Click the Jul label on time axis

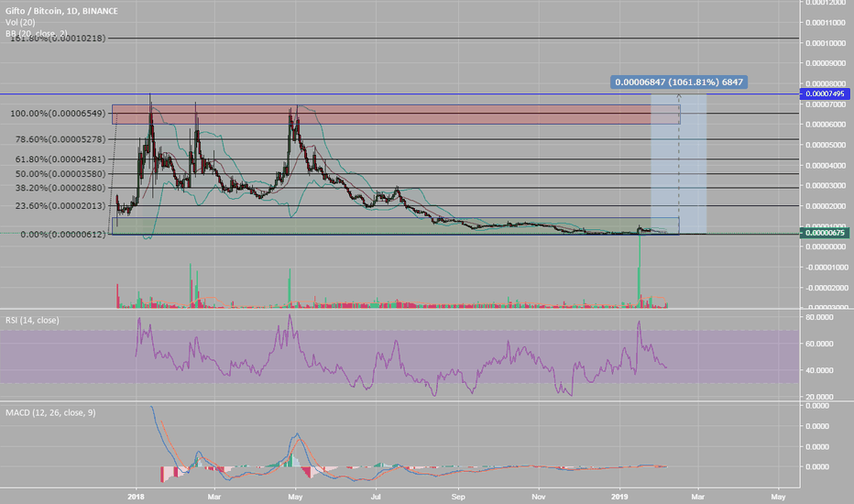pyautogui.click(x=376, y=497)
